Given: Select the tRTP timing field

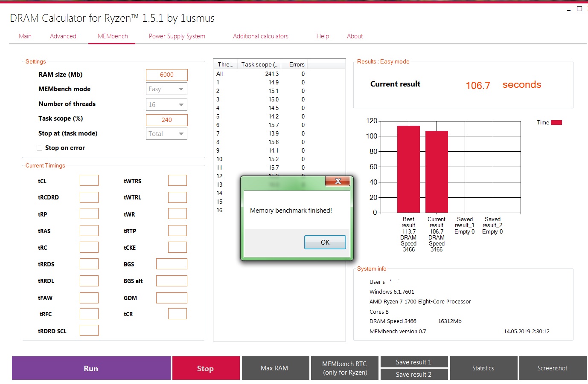Looking at the screenshot, I should click(178, 231).
